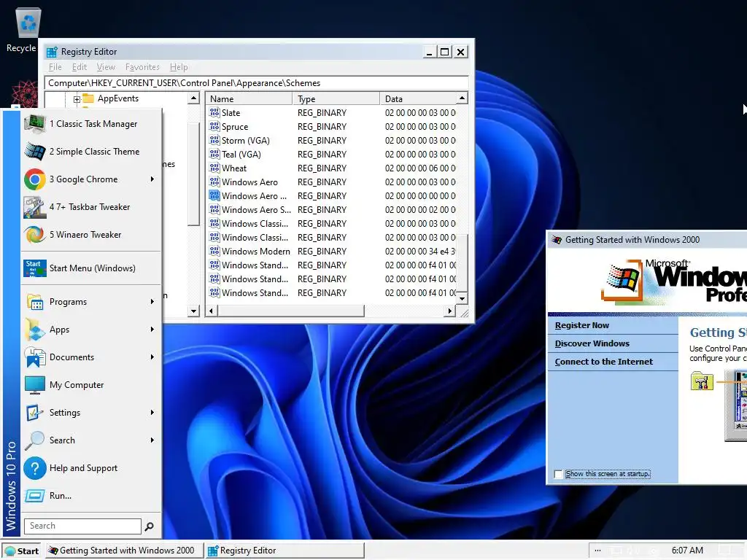This screenshot has height=560, width=747.
Task: Click the start menu search magnifier button
Action: [149, 526]
